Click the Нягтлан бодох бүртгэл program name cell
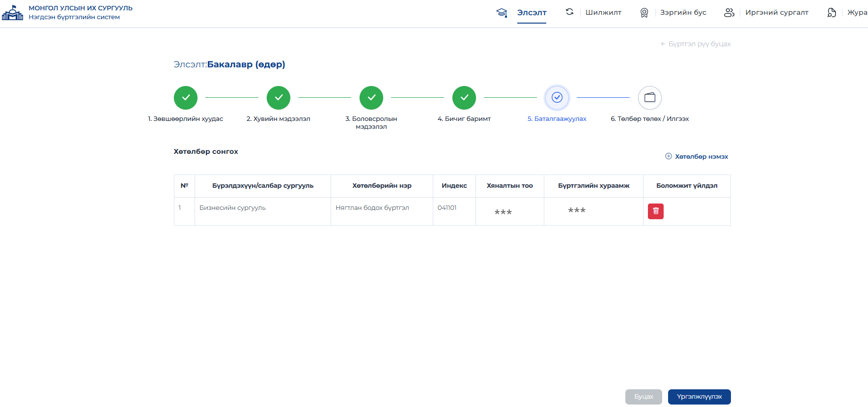The height and width of the screenshot is (407, 868). tap(382, 211)
